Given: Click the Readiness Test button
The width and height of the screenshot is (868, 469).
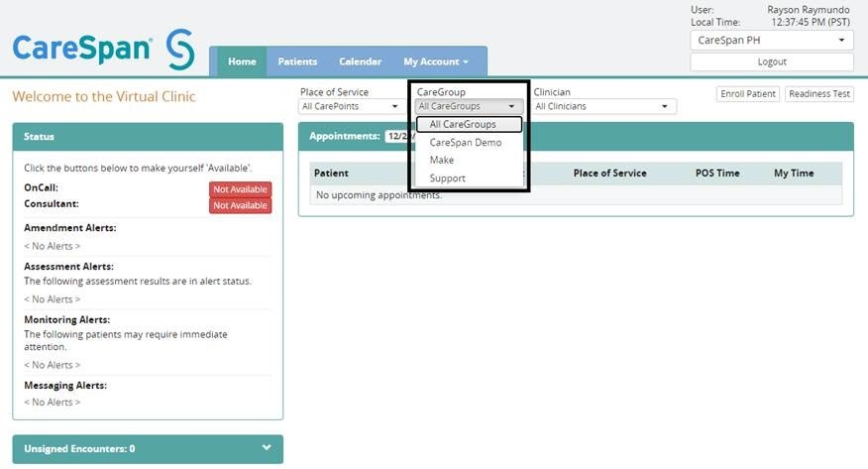Looking at the screenshot, I should coord(819,94).
